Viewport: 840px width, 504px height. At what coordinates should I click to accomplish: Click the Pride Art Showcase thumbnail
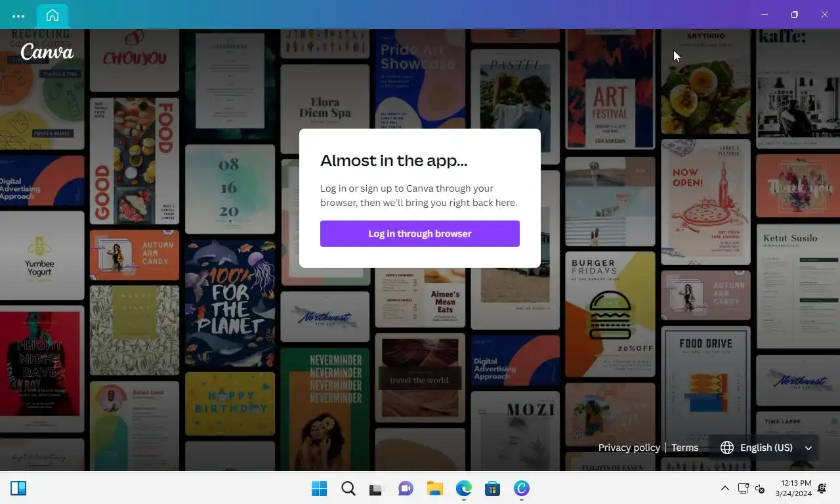[420, 79]
